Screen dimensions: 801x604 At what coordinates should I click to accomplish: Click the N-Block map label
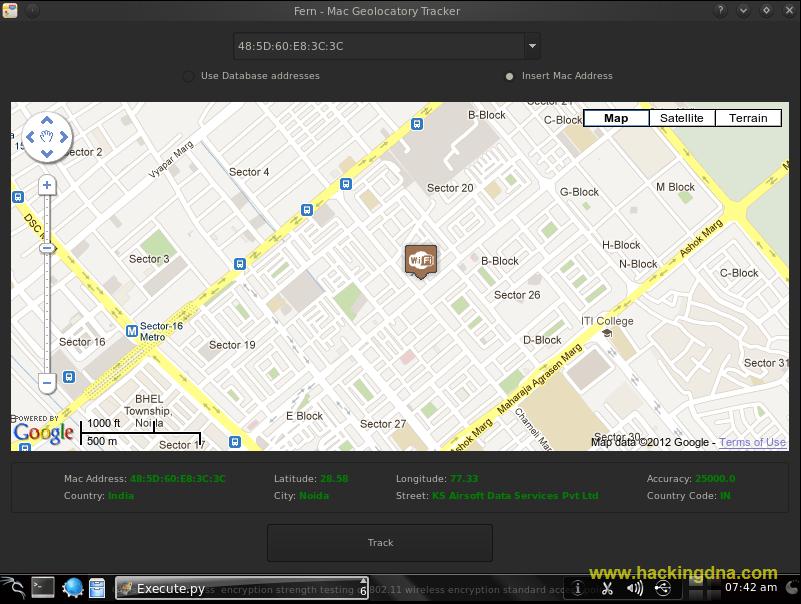pyautogui.click(x=638, y=264)
